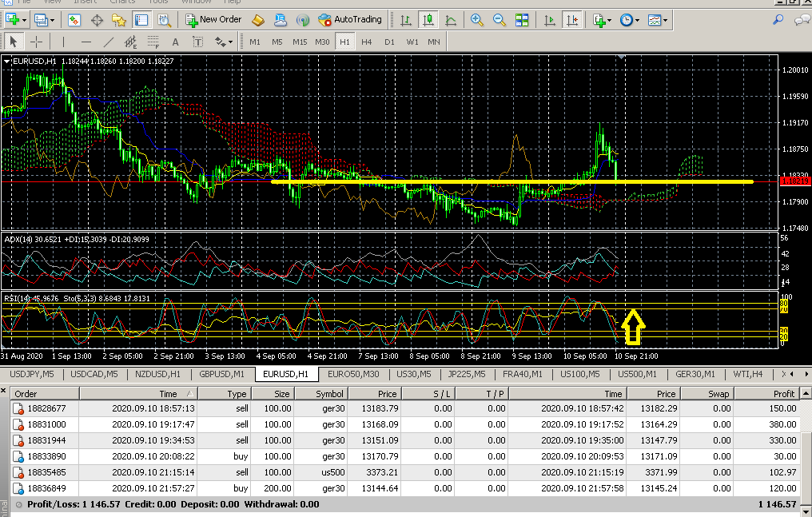Open the GBPUSD,M1 chart tab
This screenshot has height=517, width=812.
(221, 374)
